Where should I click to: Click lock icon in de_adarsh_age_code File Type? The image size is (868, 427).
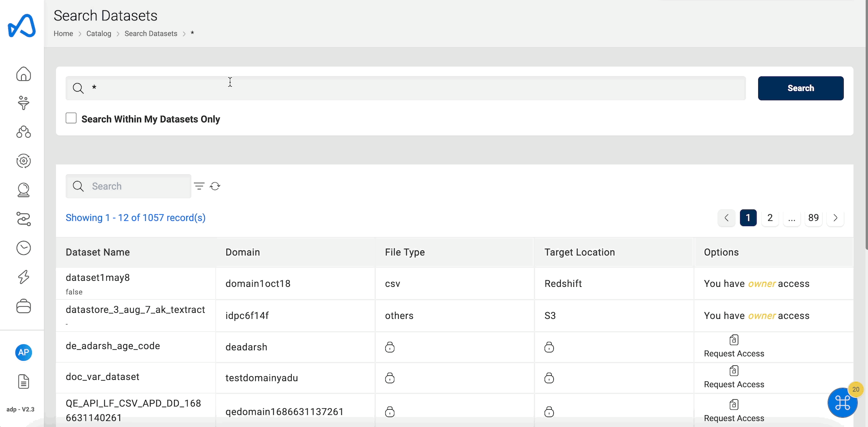point(390,347)
